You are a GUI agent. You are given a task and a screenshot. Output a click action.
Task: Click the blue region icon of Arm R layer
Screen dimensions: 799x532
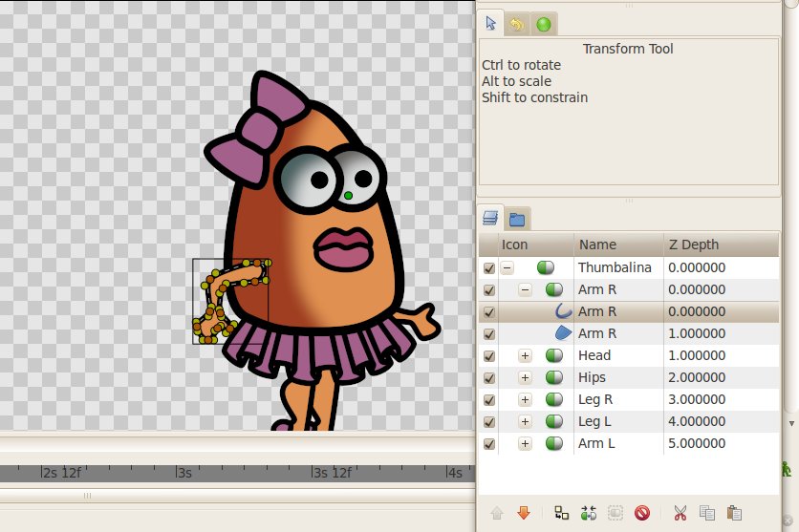tap(563, 333)
